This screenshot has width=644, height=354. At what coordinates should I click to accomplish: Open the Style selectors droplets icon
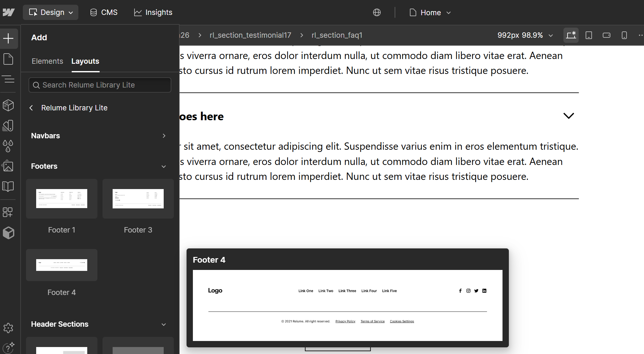tap(8, 146)
